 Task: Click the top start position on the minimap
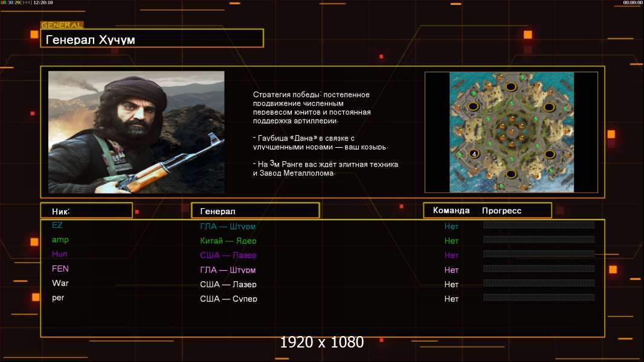511,86
